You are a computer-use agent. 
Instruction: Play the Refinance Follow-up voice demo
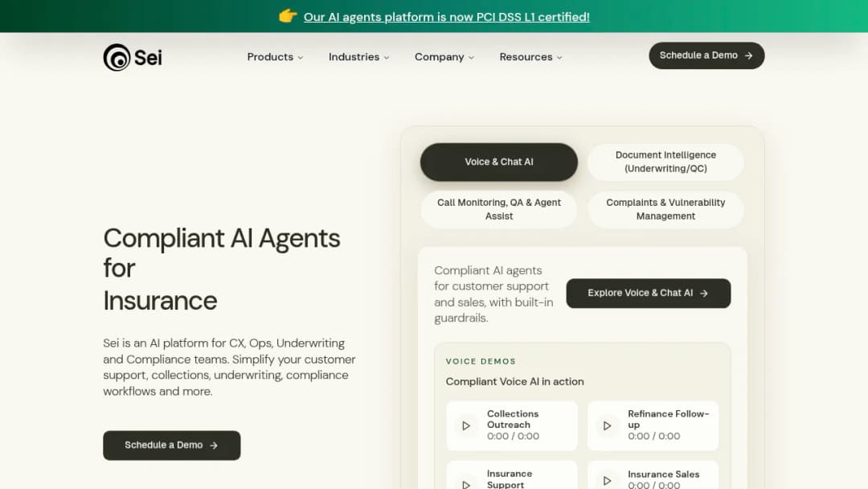[x=608, y=425]
